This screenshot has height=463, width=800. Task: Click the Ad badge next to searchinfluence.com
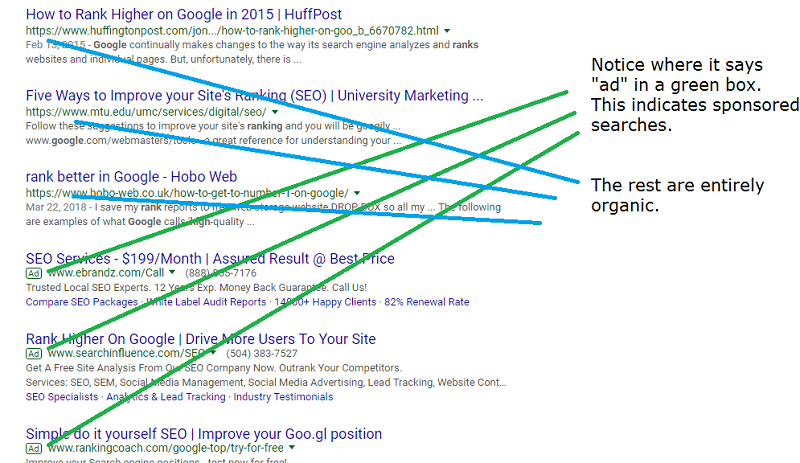tap(34, 354)
